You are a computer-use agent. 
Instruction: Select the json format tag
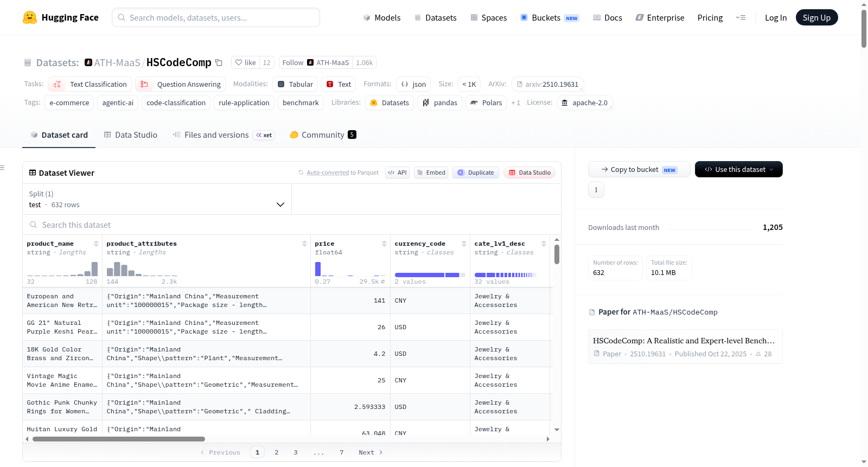413,84
